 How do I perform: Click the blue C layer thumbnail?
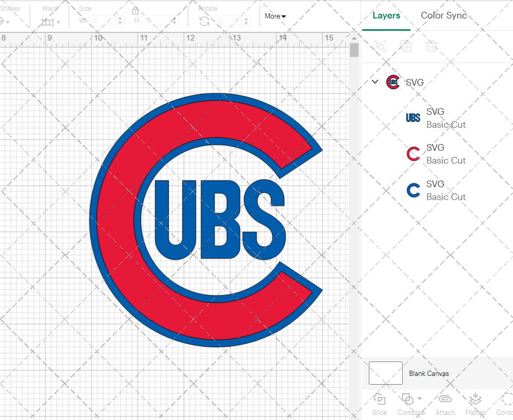(413, 190)
